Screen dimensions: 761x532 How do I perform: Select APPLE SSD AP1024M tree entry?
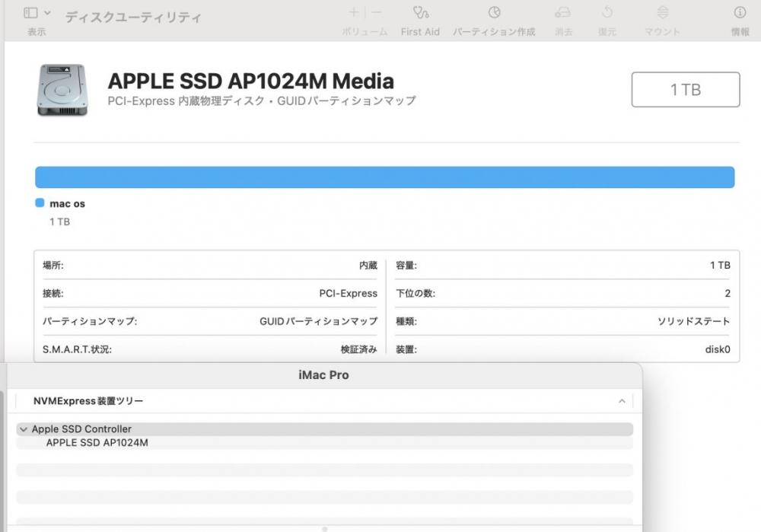pyautogui.click(x=97, y=443)
